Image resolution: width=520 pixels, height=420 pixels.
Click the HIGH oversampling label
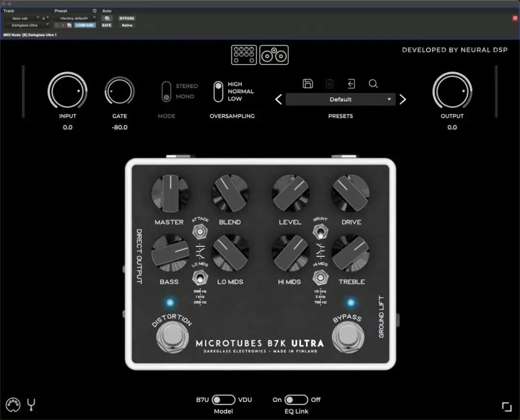(235, 84)
